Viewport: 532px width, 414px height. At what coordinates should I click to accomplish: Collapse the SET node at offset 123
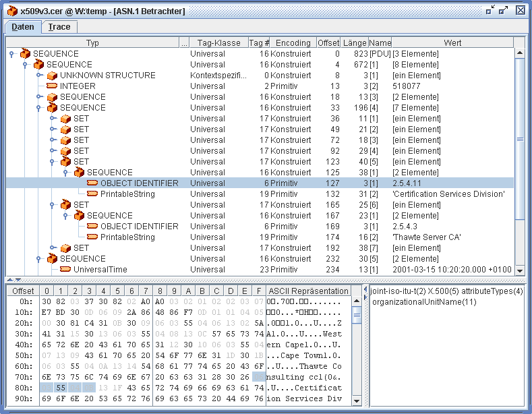point(52,162)
